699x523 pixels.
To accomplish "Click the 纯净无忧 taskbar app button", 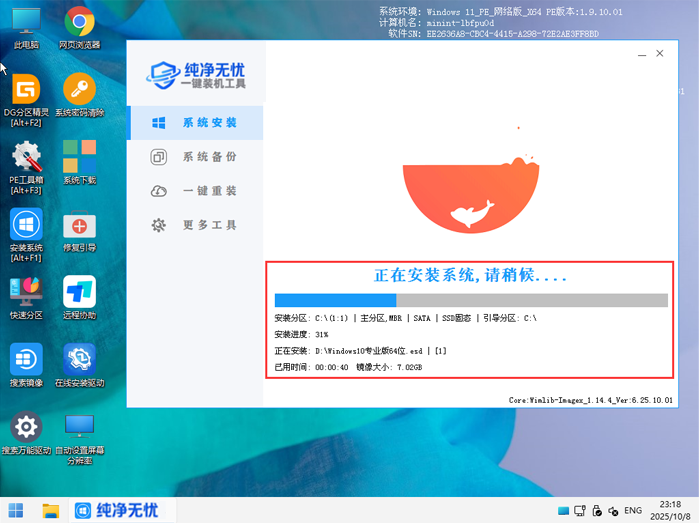I will [117, 510].
